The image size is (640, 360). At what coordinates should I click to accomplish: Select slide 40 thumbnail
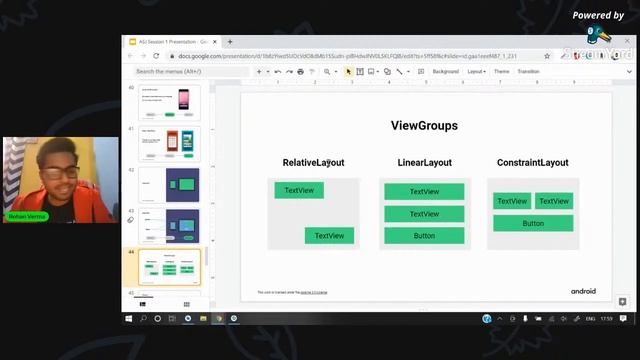pos(169,102)
